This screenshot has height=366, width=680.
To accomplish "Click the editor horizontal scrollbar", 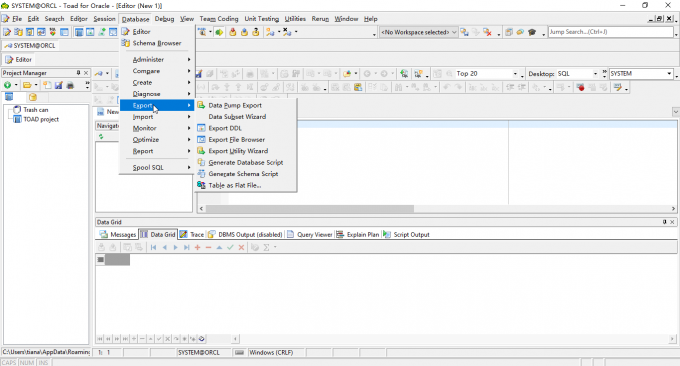I will pos(438,209).
